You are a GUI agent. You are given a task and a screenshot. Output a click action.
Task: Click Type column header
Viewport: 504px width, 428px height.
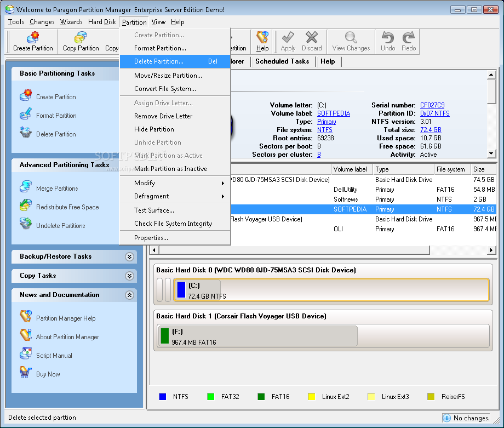[403, 169]
